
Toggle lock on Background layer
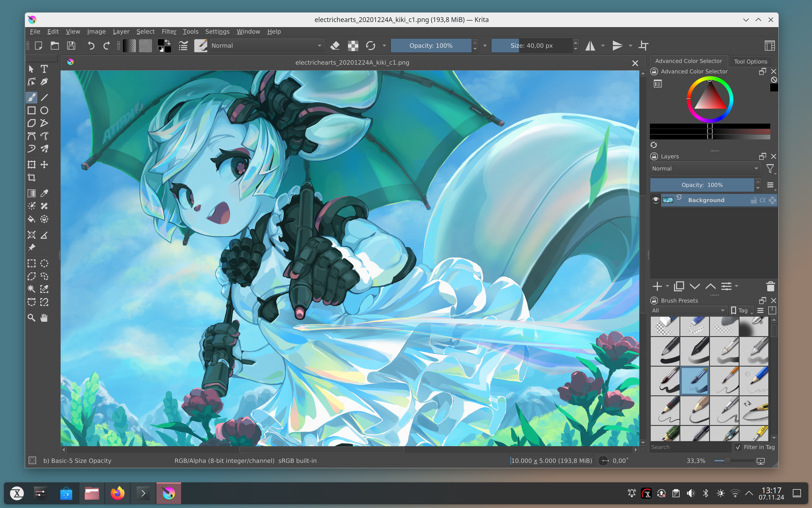coord(754,200)
